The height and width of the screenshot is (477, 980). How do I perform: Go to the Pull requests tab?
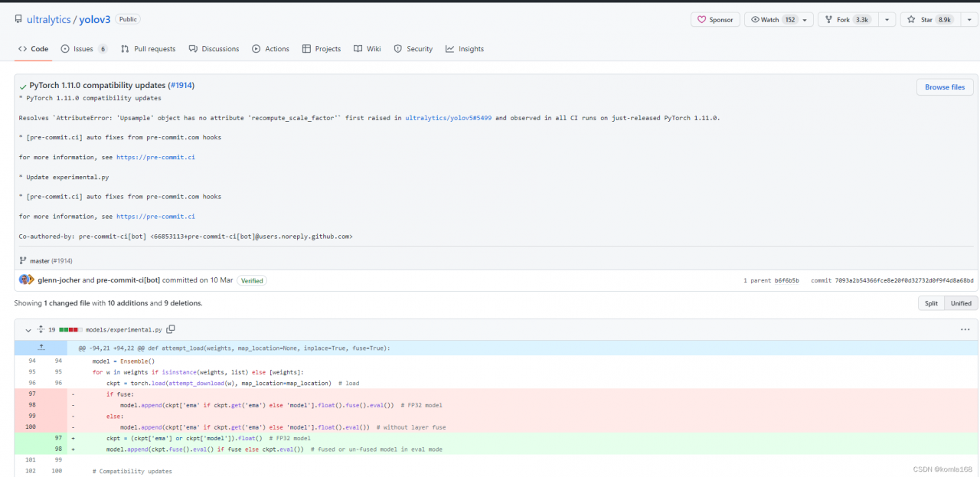pyautogui.click(x=148, y=49)
